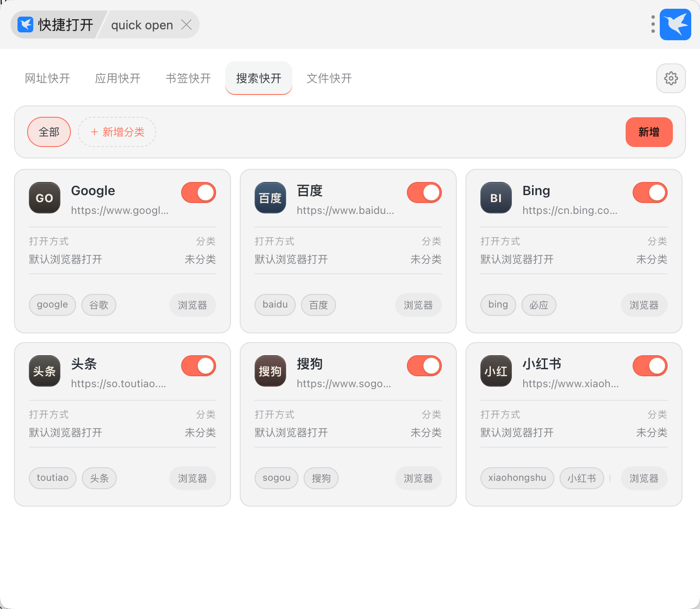Click 浏览器 button on Bing card

644,305
